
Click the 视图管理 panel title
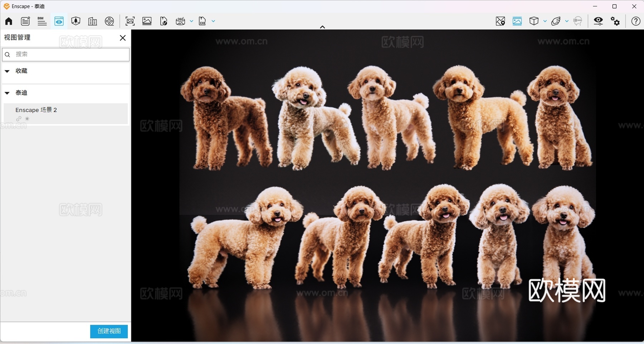point(17,38)
